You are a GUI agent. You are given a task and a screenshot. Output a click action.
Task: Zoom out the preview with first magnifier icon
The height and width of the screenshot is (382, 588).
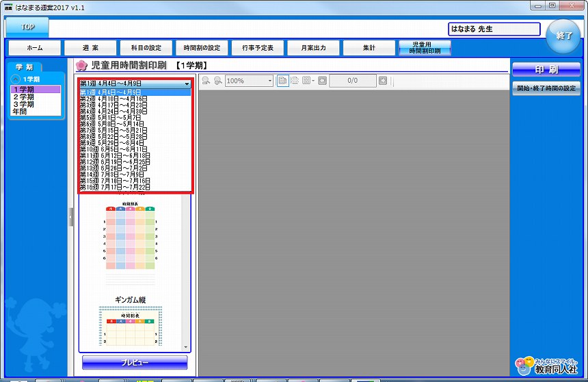[x=206, y=80]
